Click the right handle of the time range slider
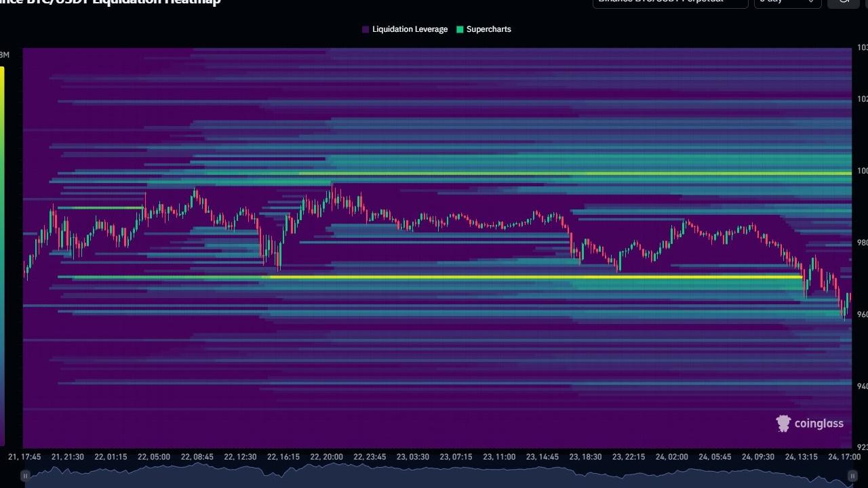 coord(852,476)
